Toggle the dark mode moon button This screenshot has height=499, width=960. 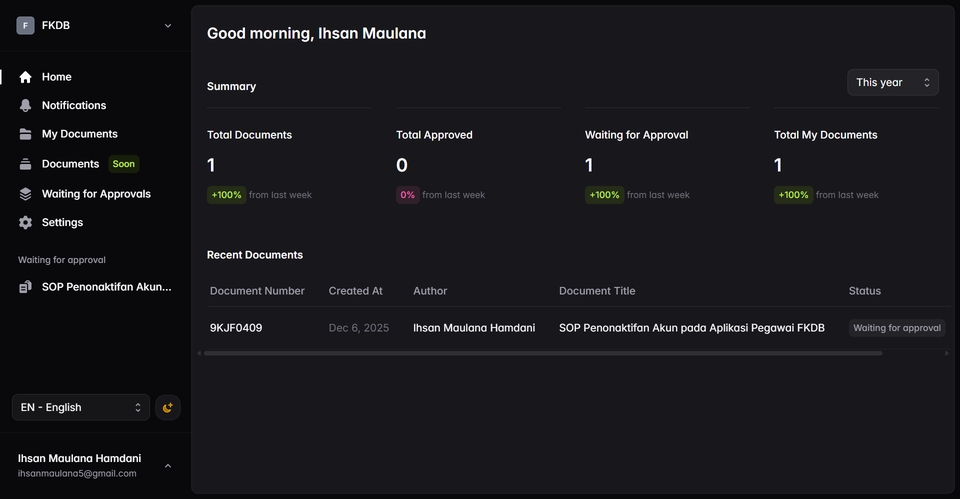tap(168, 407)
